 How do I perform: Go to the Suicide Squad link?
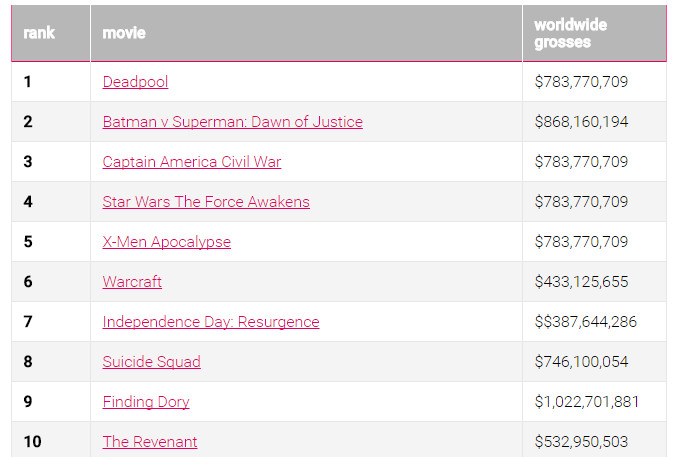(151, 362)
